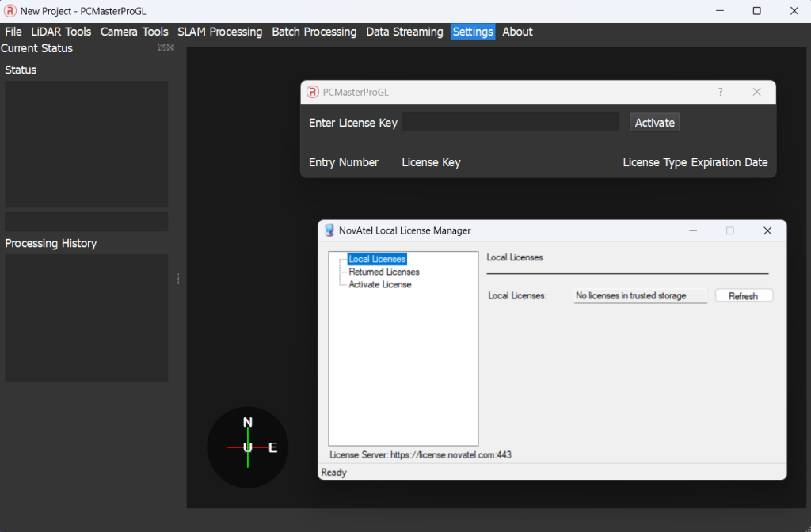This screenshot has height=532, width=811.
Task: Click the NovAtel License Manager title icon
Action: [x=329, y=230]
